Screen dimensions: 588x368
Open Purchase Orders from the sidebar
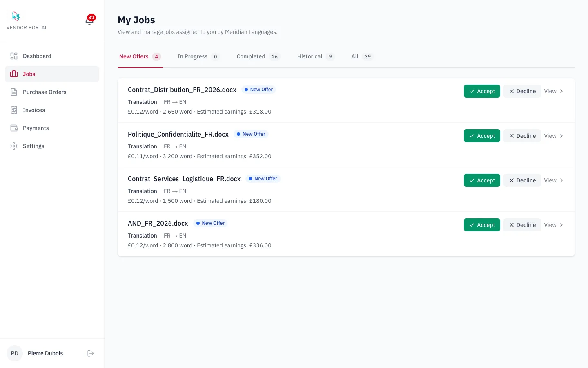52,92
